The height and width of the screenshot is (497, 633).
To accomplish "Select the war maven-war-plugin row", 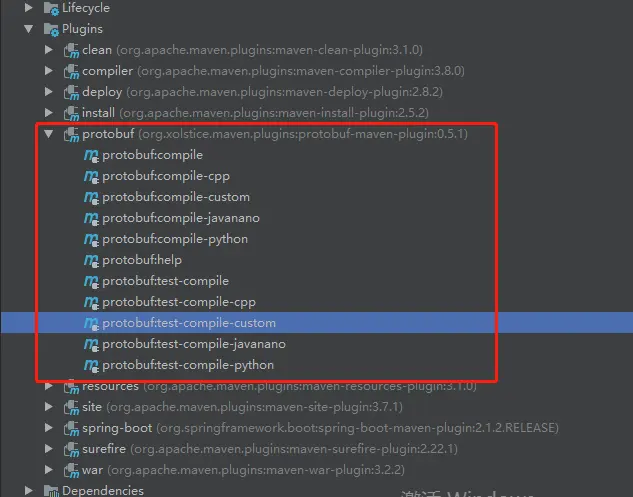I will pyautogui.click(x=243, y=470).
